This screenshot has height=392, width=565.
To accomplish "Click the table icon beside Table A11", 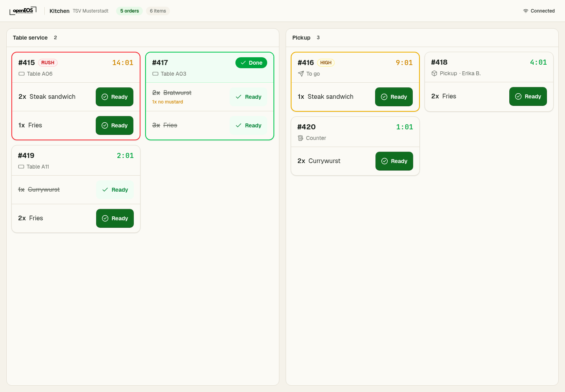I will coord(21,167).
